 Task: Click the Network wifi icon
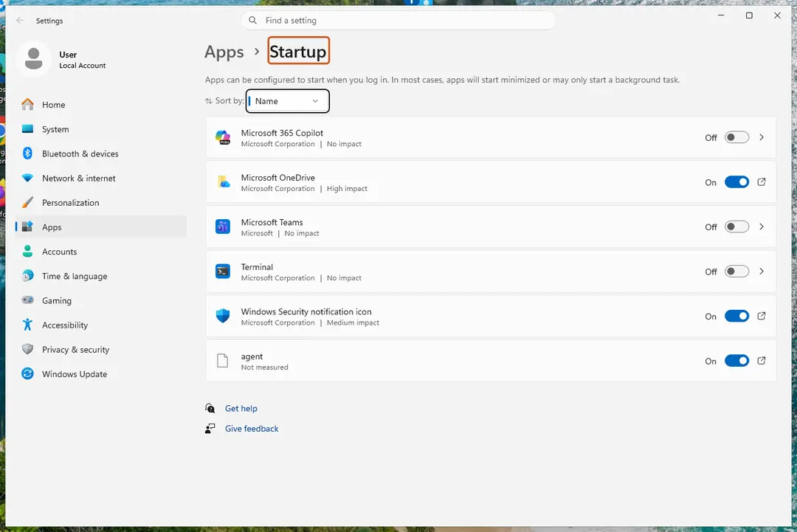[x=27, y=178]
